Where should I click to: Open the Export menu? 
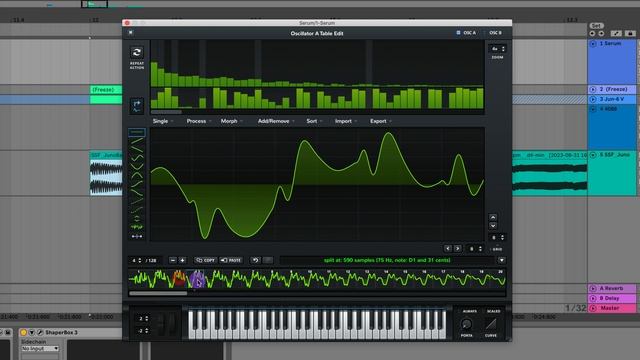coord(381,121)
